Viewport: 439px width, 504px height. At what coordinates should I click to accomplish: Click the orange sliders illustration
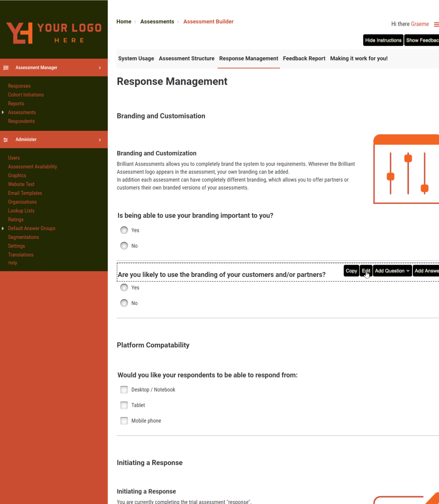[x=408, y=169]
